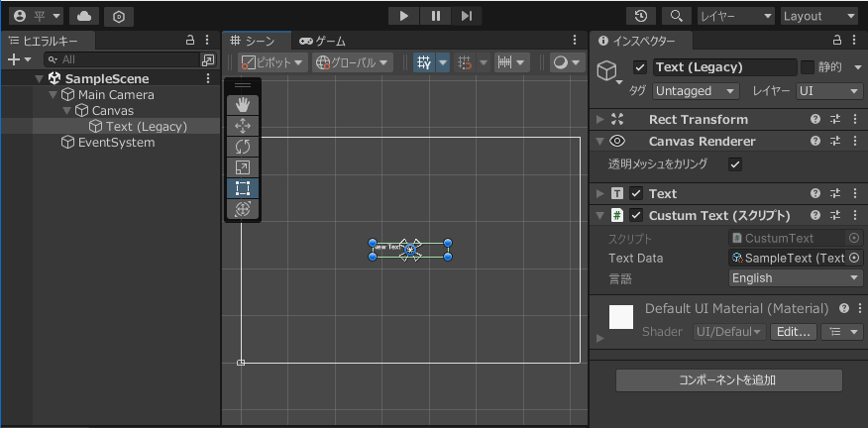Open snap increment settings icon
868x428 pixels.
coord(511,62)
